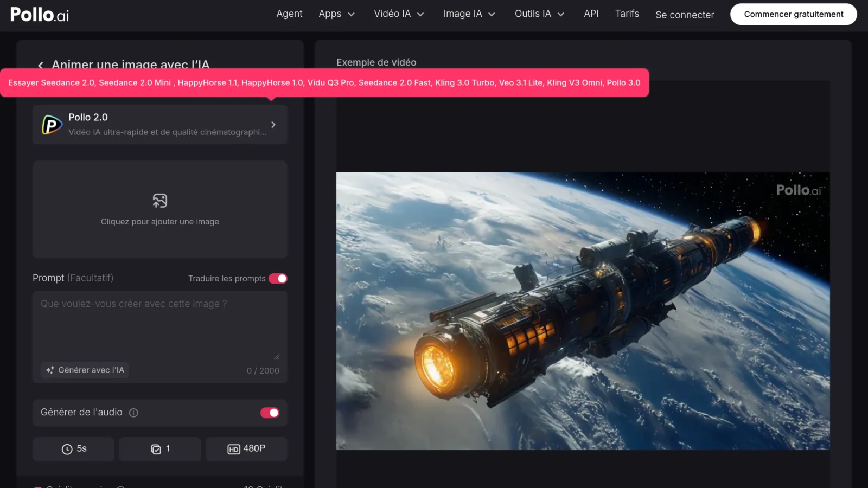Click the Pollo 2.0 model logo icon

click(52, 125)
